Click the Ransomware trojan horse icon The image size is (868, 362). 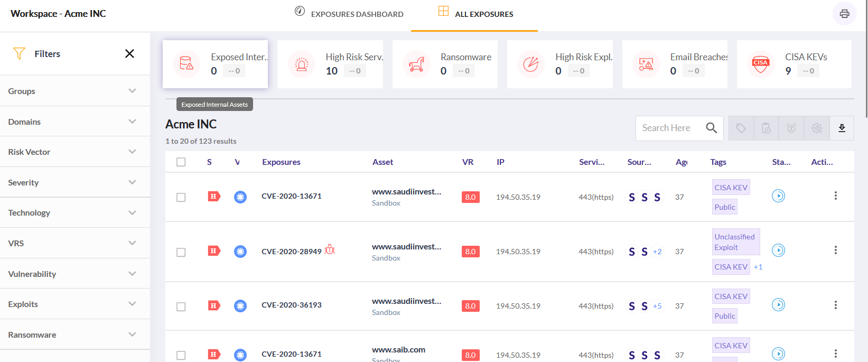point(416,64)
